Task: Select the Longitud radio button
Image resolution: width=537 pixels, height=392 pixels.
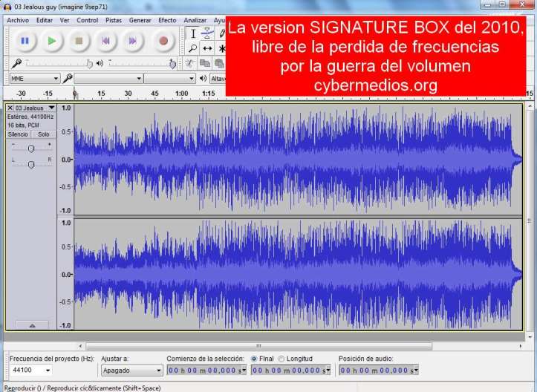Action: coord(281,359)
